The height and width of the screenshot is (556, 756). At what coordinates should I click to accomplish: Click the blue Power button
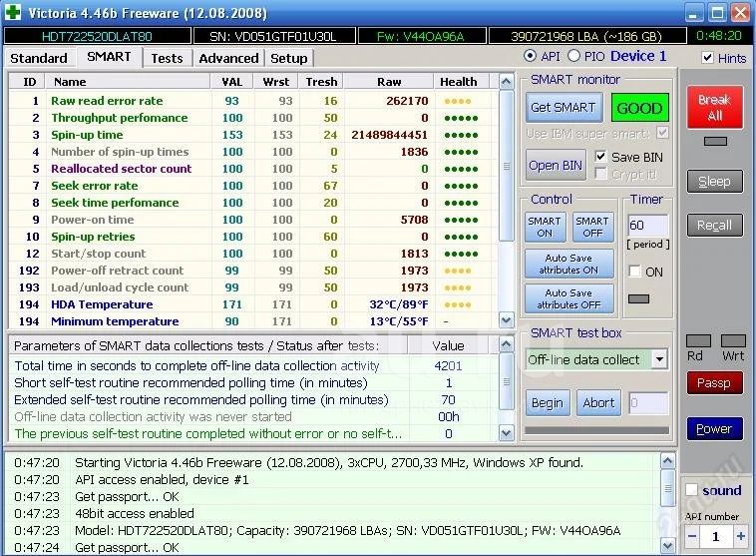tap(714, 429)
